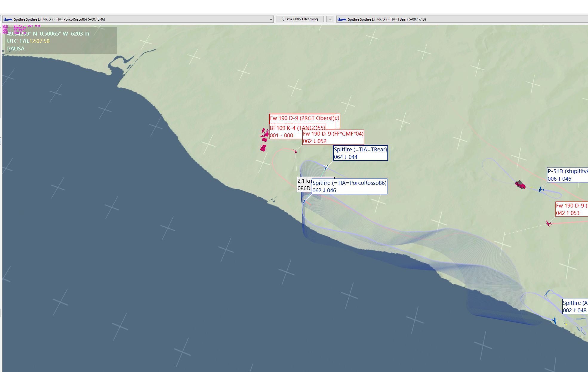
Task: Click the burning wreck icon near the P-51D
Action: pyautogui.click(x=520, y=185)
